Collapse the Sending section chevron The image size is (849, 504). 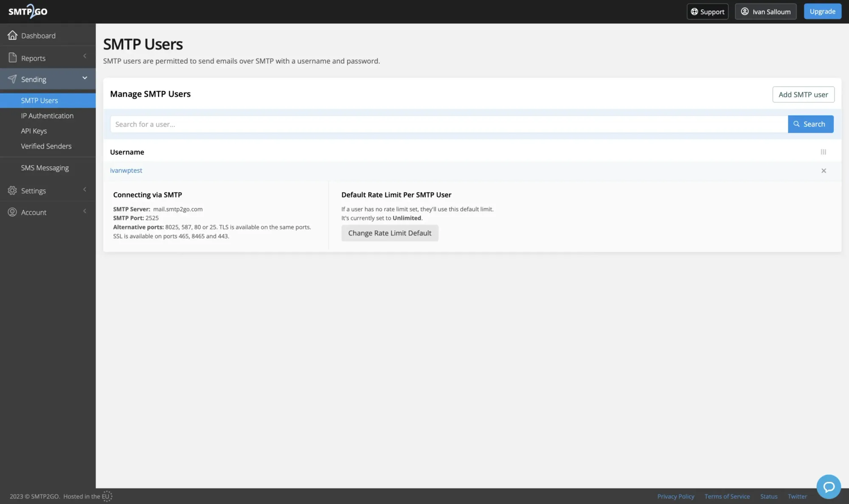click(84, 78)
